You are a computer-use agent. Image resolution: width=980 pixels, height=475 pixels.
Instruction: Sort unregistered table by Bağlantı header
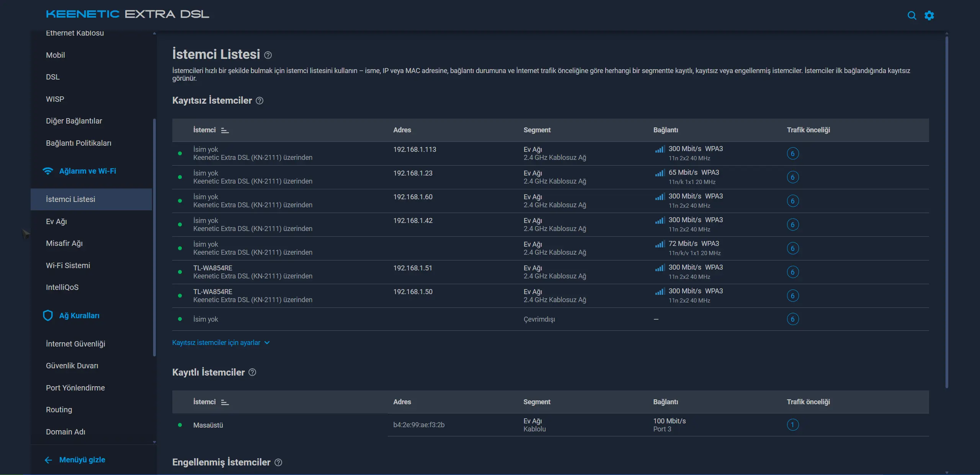[x=666, y=130]
